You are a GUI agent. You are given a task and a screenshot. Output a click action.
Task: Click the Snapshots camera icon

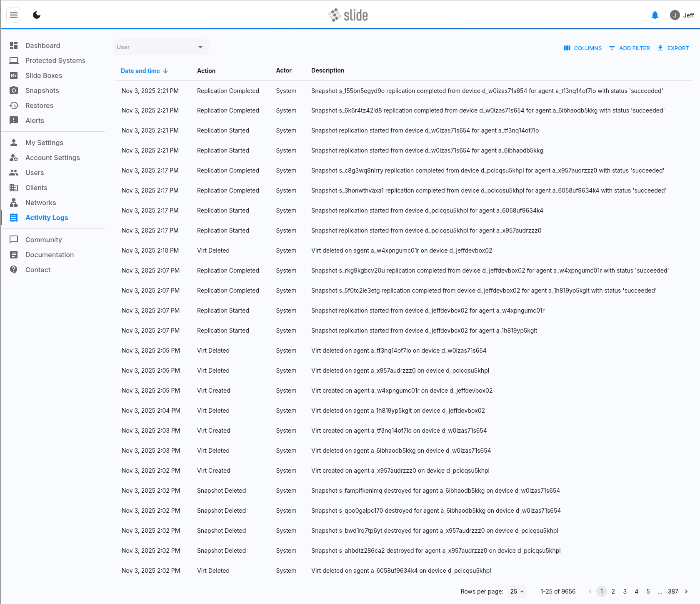(x=14, y=90)
